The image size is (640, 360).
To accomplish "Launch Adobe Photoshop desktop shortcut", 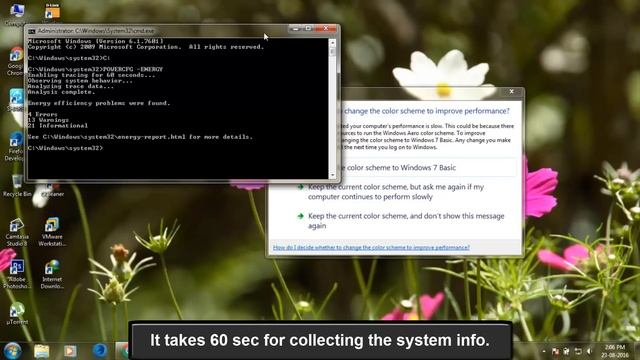I will [x=17, y=274].
